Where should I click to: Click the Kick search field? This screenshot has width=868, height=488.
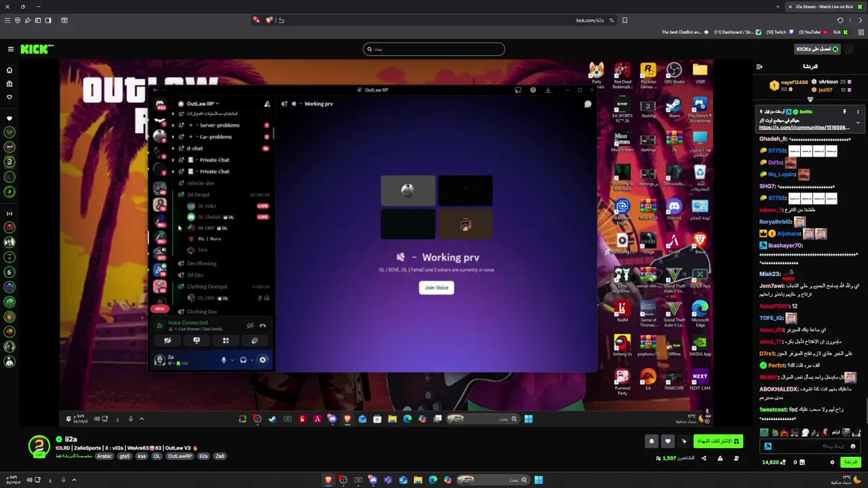coord(434,49)
